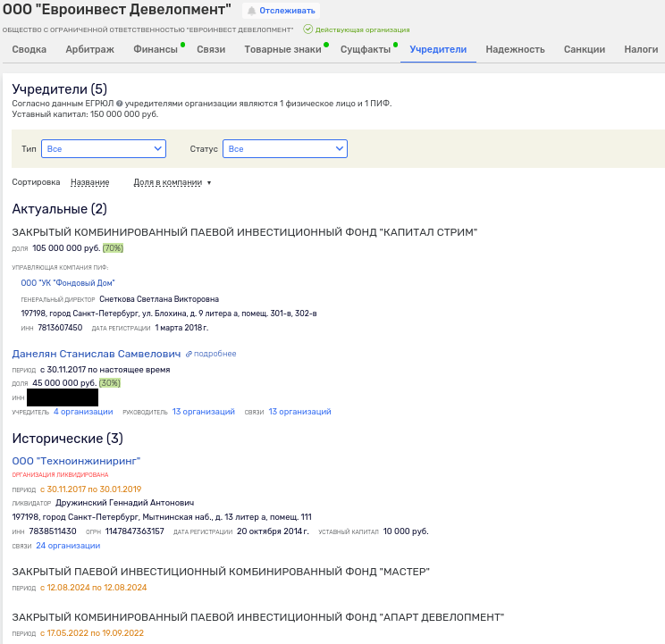Image resolution: width=665 pixels, height=644 pixels.
Task: Open the Финансы tab
Action: tap(156, 49)
